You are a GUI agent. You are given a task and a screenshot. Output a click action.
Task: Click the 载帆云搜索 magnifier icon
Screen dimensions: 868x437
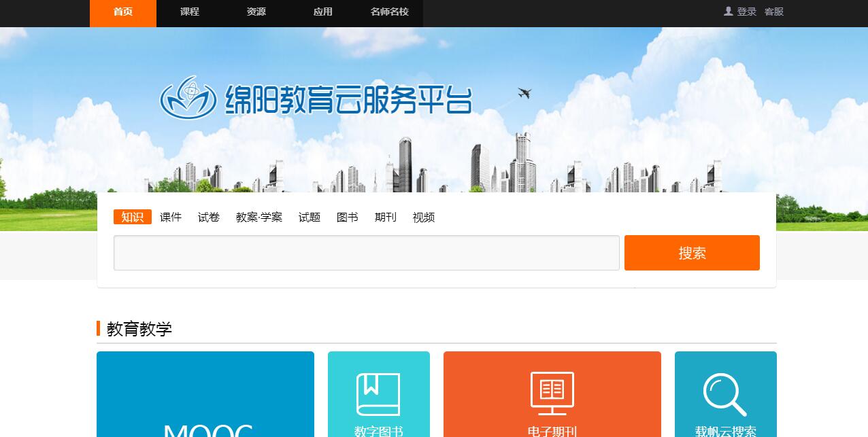click(x=724, y=394)
